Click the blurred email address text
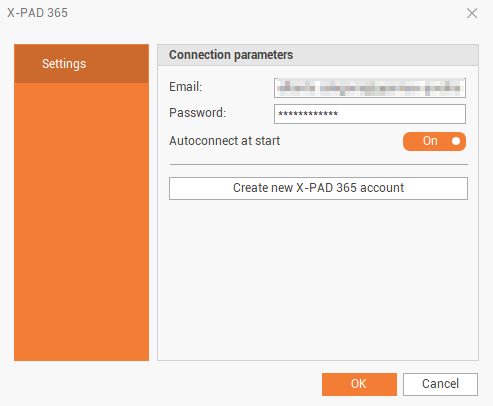Image resolution: width=493 pixels, height=406 pixels. (369, 88)
